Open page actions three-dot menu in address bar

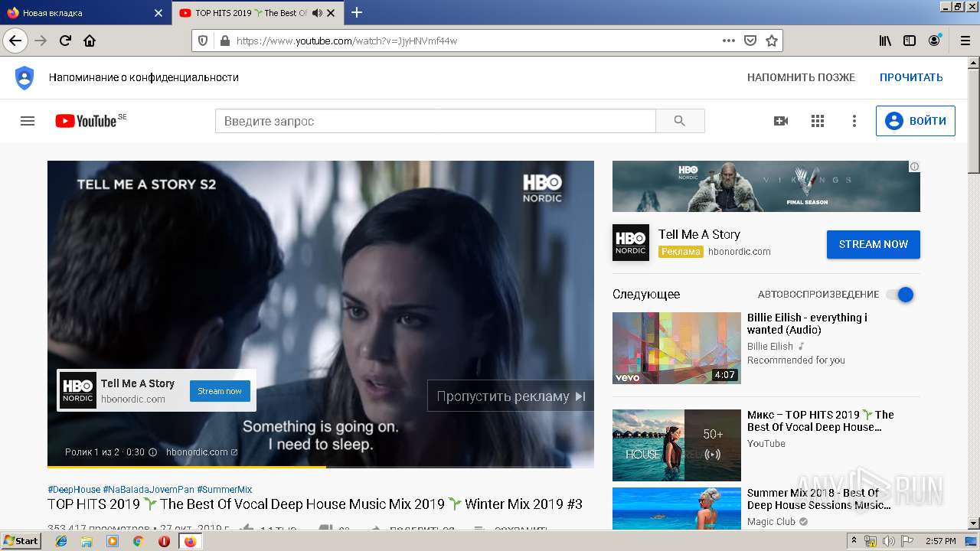(x=729, y=41)
